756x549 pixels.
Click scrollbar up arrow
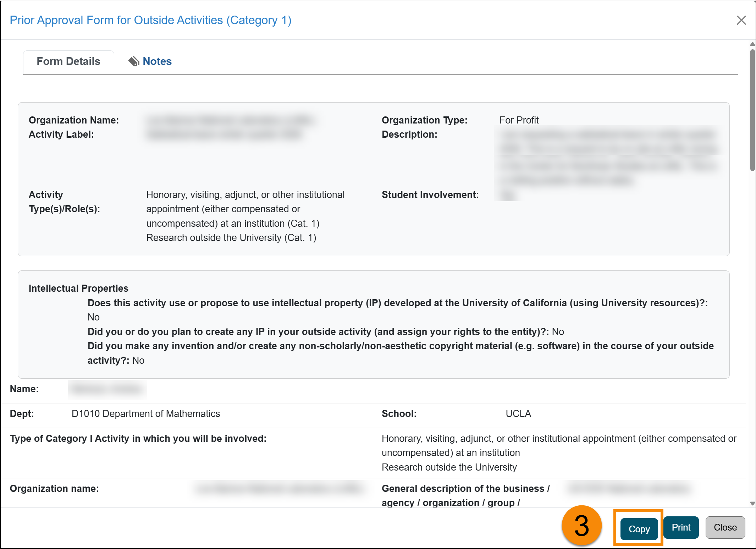pyautogui.click(x=752, y=44)
